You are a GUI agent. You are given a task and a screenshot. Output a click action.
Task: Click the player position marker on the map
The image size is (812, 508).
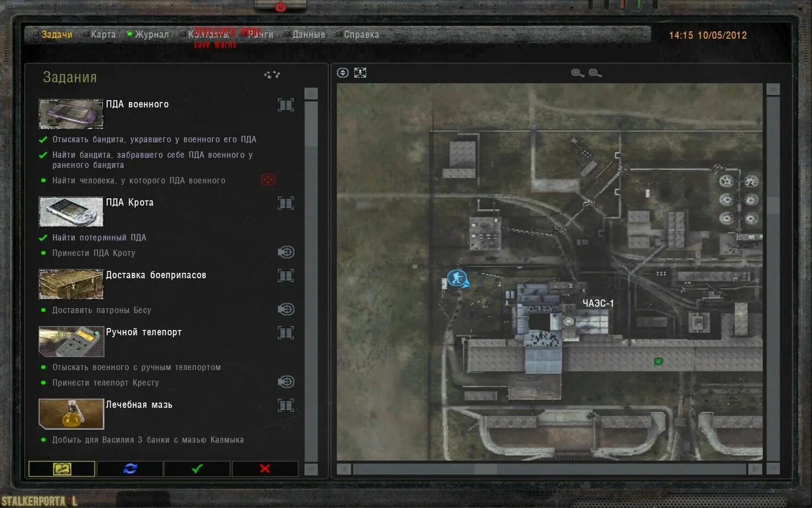tap(458, 279)
